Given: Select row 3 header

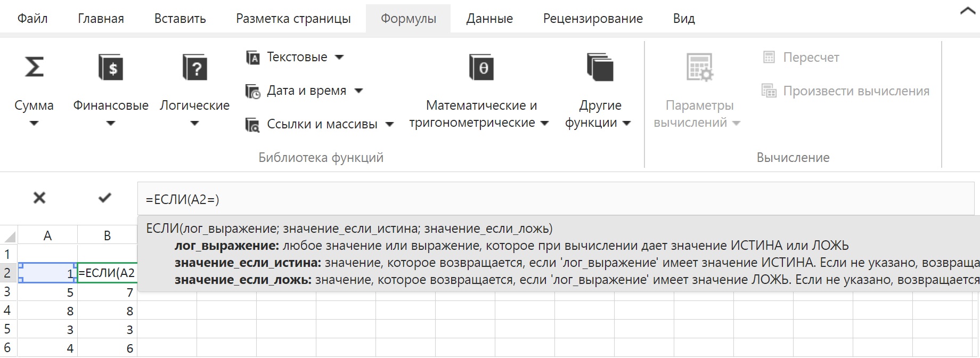Looking at the screenshot, I should click(8, 292).
